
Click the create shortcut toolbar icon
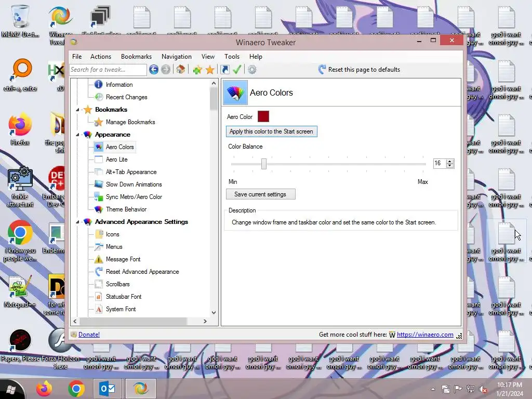224,70
